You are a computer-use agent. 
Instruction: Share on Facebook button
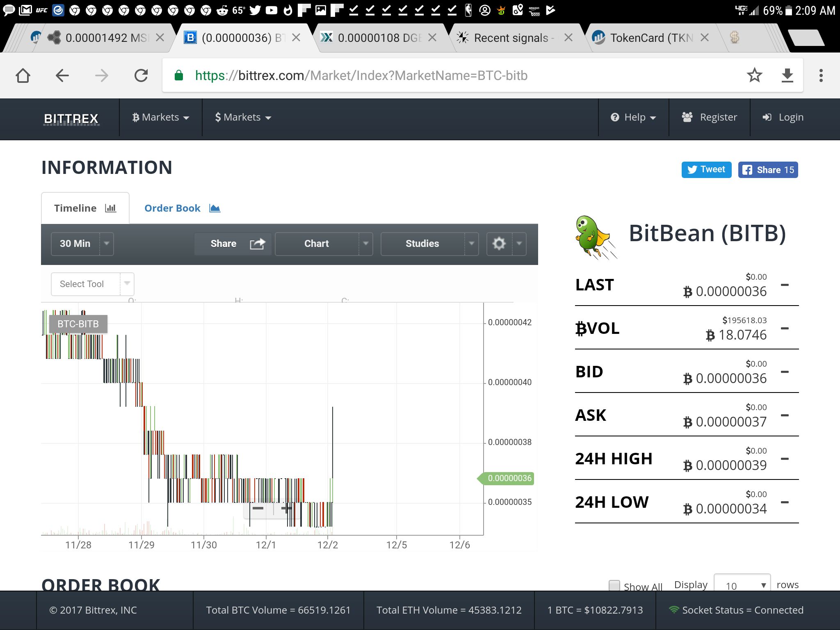[768, 170]
